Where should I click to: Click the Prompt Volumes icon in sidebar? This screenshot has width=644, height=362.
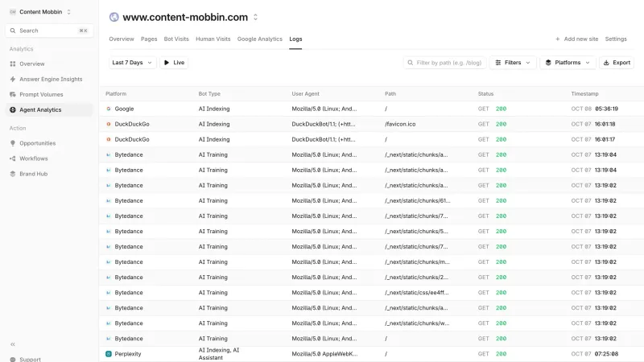tap(13, 94)
